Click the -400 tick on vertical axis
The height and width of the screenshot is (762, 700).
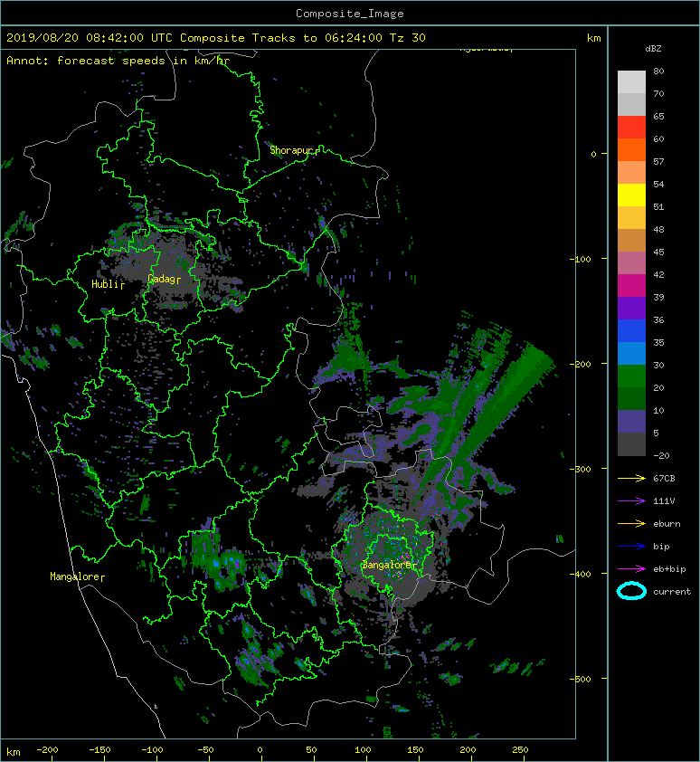tap(581, 574)
